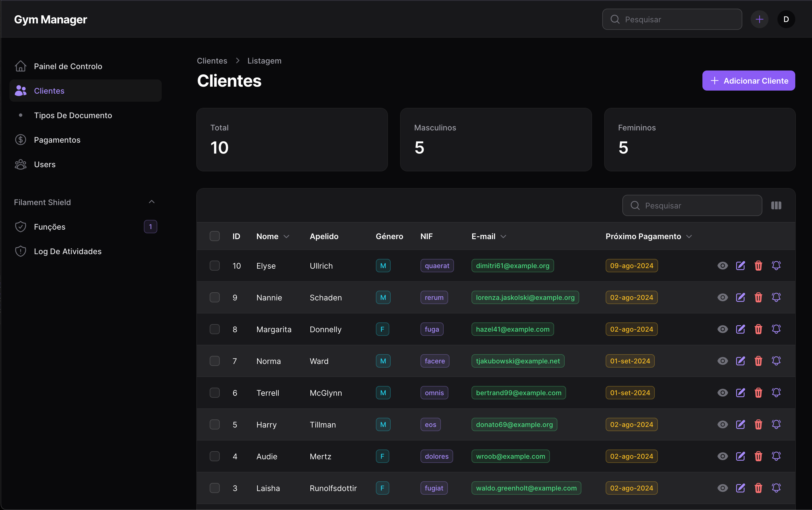Edit client Laisha Runolfsdottir record

click(740, 488)
